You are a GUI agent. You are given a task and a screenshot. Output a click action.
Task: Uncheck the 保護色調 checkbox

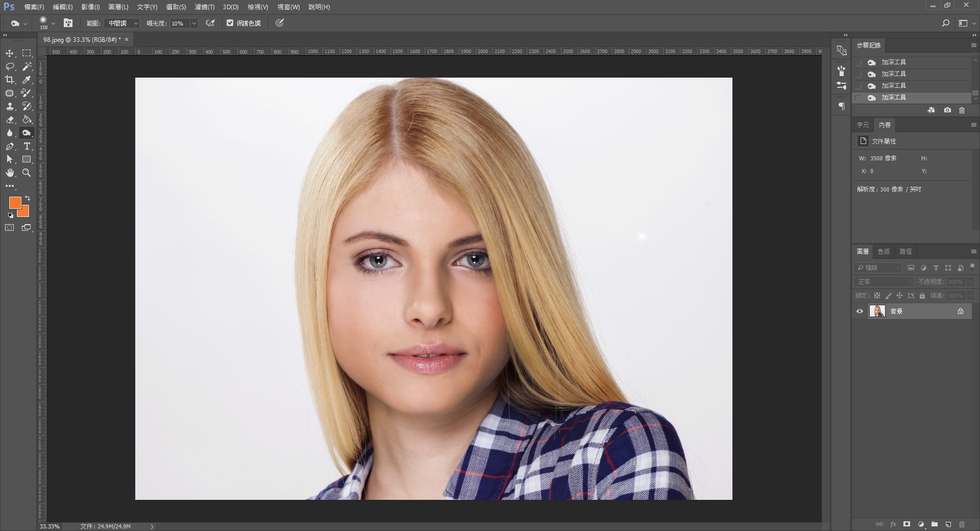[x=230, y=23]
